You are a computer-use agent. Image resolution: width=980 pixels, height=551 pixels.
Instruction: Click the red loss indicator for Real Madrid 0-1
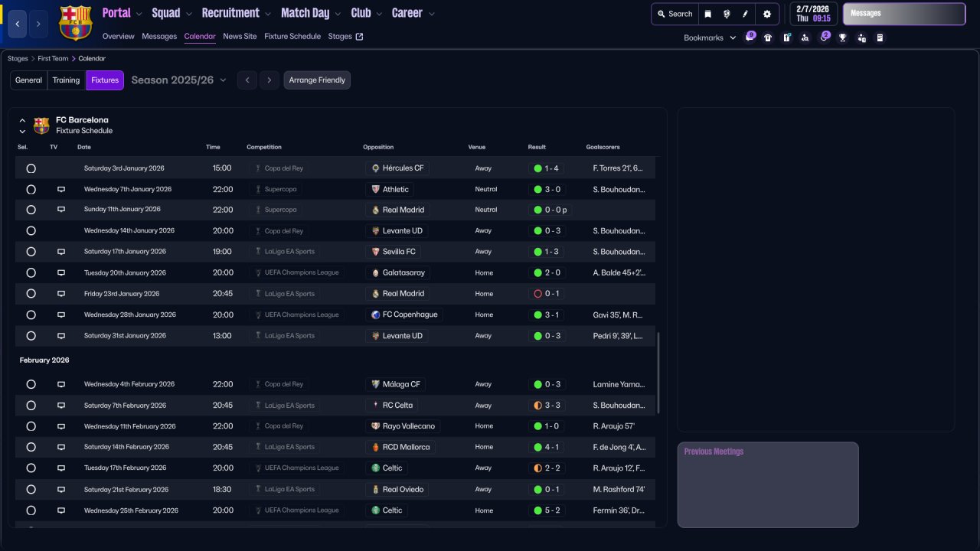pos(537,294)
